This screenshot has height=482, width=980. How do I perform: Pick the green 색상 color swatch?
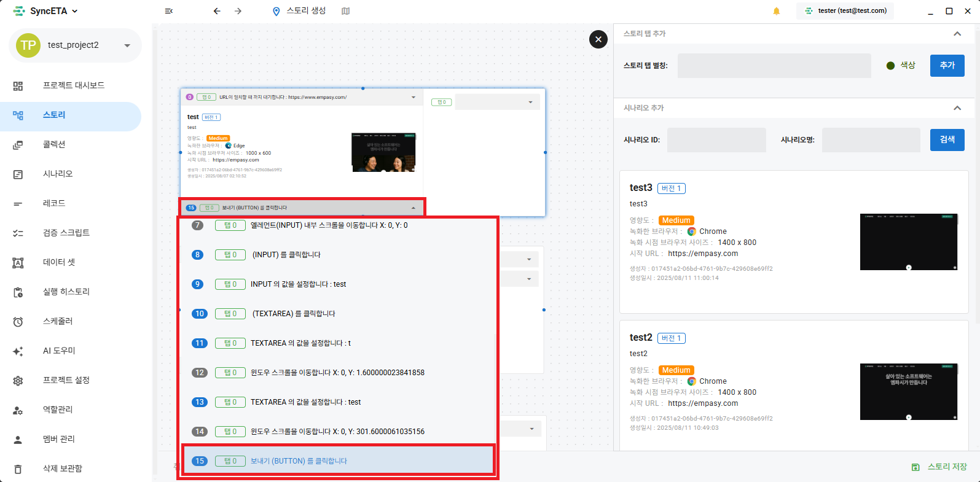(890, 66)
